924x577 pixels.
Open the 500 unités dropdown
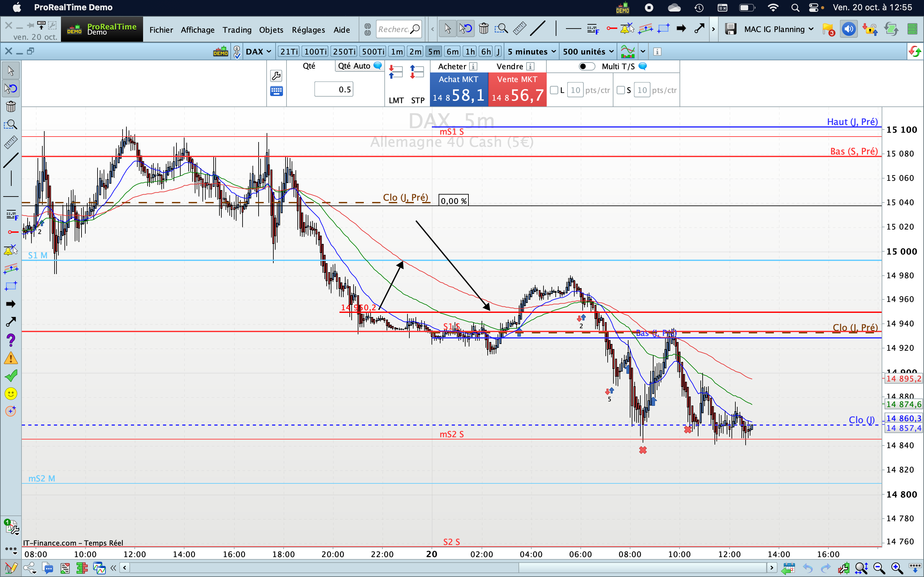(x=588, y=52)
